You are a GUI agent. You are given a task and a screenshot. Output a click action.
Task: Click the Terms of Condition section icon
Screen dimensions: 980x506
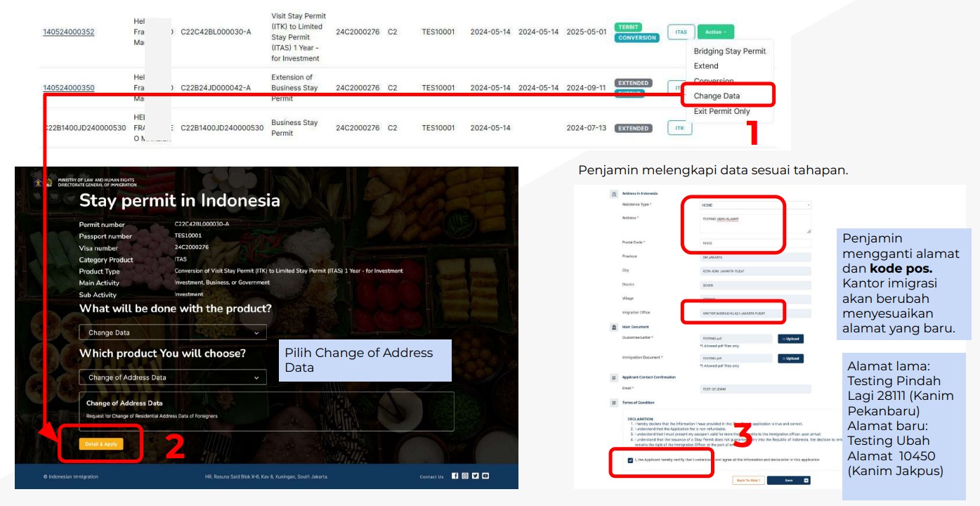(615, 403)
